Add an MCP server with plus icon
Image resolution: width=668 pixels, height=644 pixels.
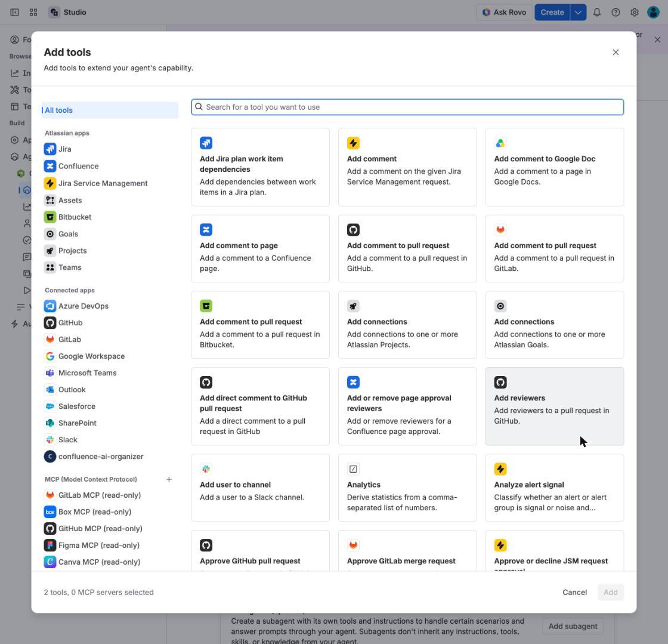point(169,479)
